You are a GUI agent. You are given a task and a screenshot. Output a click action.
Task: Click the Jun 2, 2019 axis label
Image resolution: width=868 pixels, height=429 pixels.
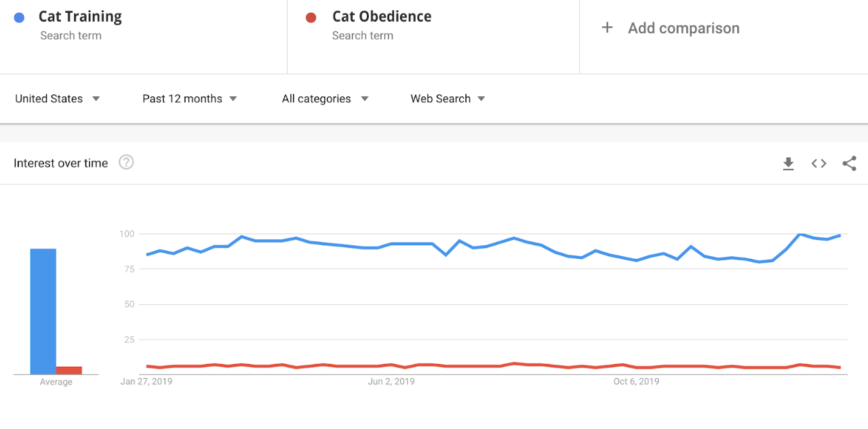[391, 382]
